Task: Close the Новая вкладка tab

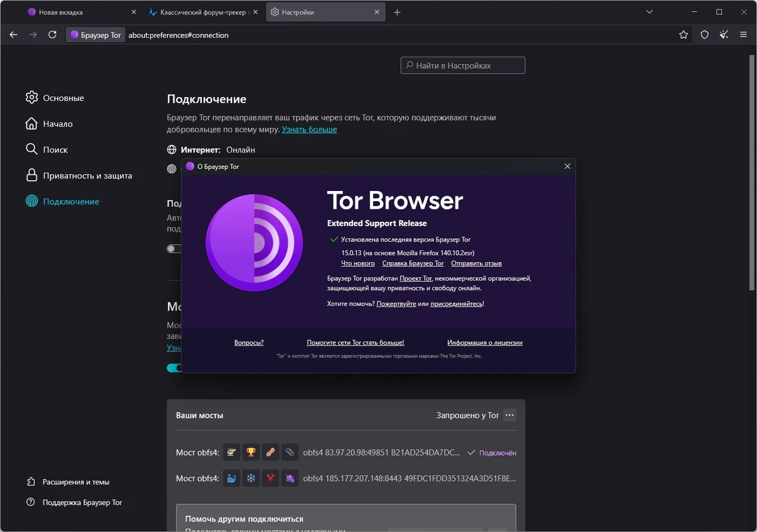Action: (x=134, y=12)
